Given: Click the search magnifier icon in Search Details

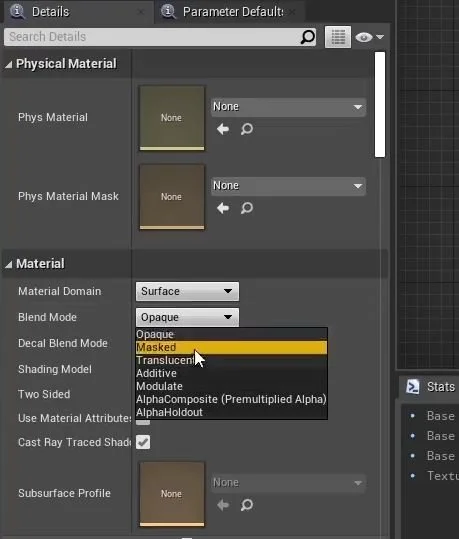Looking at the screenshot, I should click(x=307, y=37).
